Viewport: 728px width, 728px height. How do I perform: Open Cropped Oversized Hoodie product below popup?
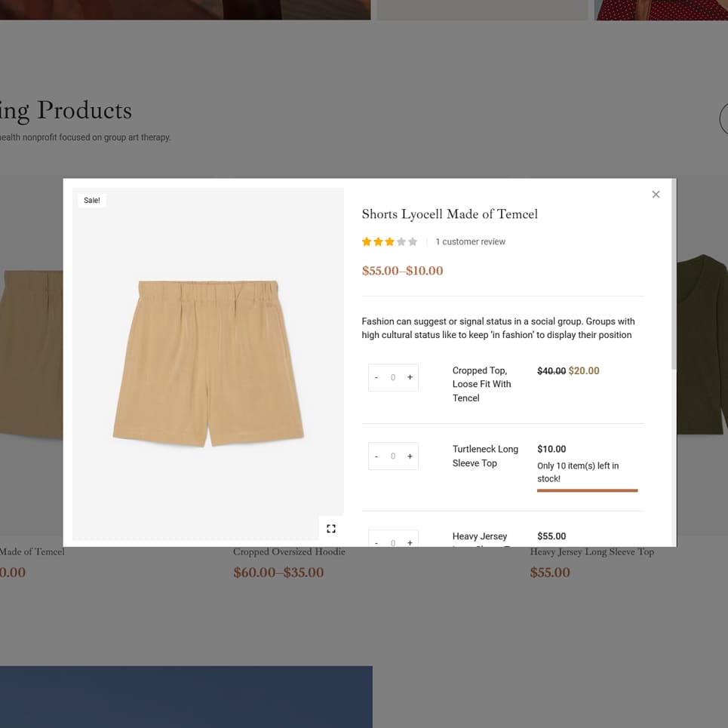[289, 552]
